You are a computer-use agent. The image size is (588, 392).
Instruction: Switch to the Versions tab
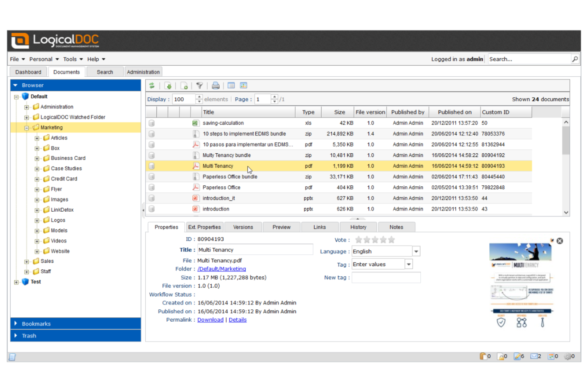[243, 227]
